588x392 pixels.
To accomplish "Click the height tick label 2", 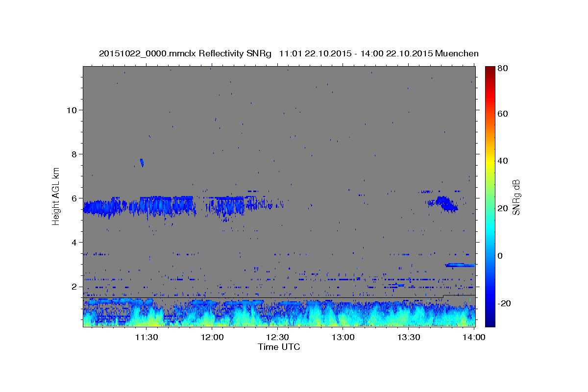I will [74, 286].
